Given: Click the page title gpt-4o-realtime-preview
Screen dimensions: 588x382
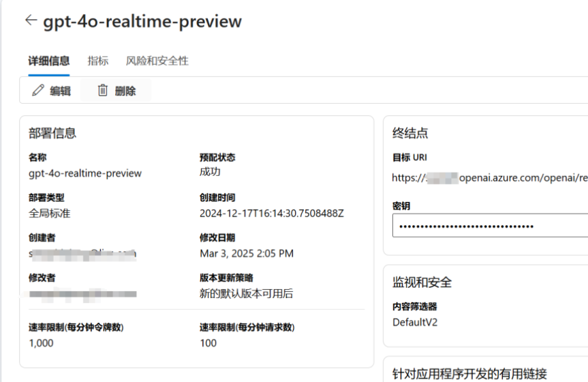Looking at the screenshot, I should 142,21.
